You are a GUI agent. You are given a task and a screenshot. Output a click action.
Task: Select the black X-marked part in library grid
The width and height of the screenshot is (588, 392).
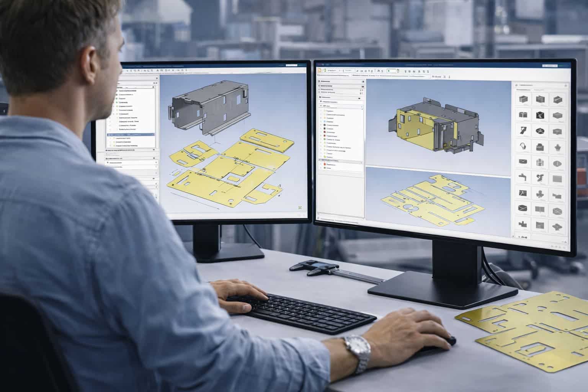541,114
